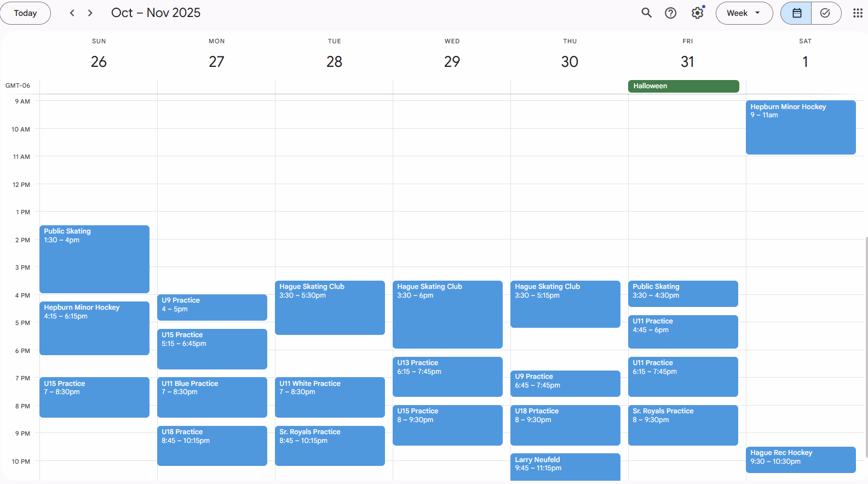The image size is (868, 484).
Task: Switch to Calendar view toggle
Action: coord(796,13)
